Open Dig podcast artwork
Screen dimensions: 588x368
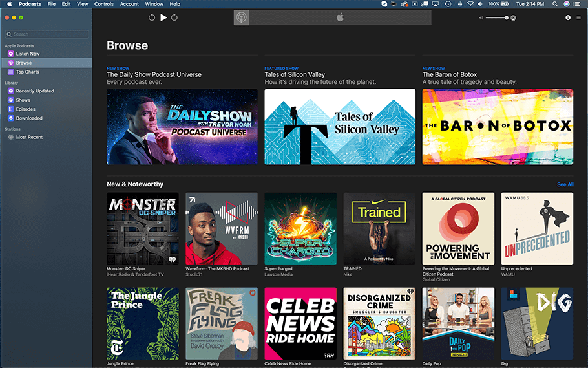click(x=538, y=323)
